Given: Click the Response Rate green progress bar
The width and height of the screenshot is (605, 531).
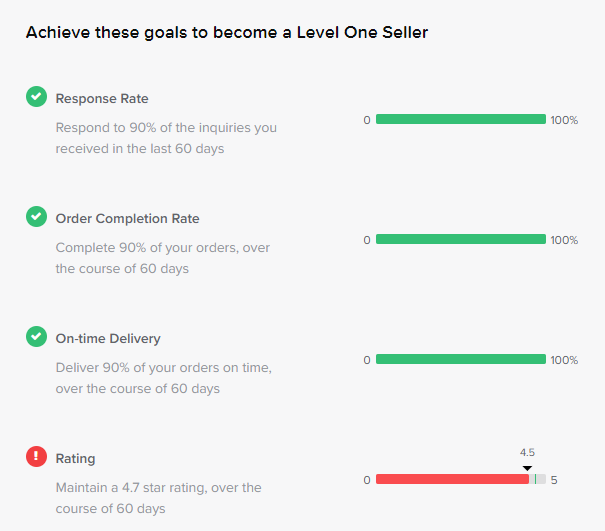Looking at the screenshot, I should pos(461,119).
